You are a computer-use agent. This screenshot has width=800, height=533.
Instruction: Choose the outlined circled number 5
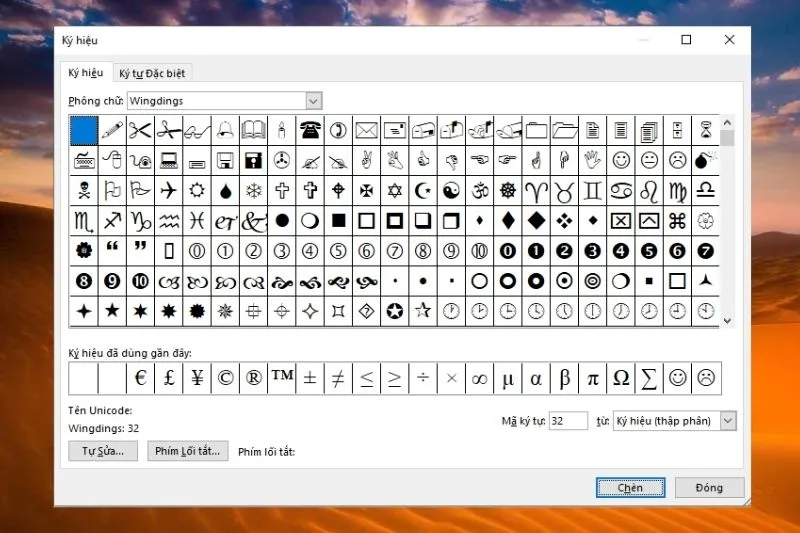click(338, 251)
